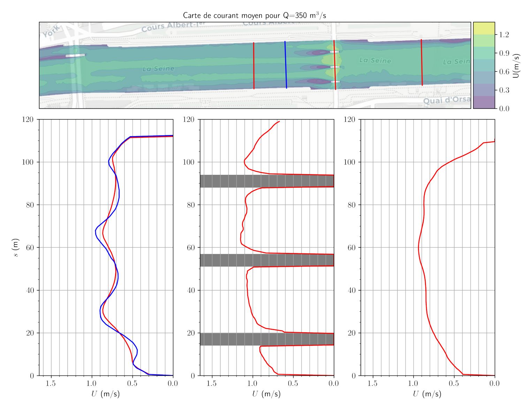Click the top gray band in the middle plot
This screenshot has height=410, width=532.
pyautogui.click(x=267, y=181)
